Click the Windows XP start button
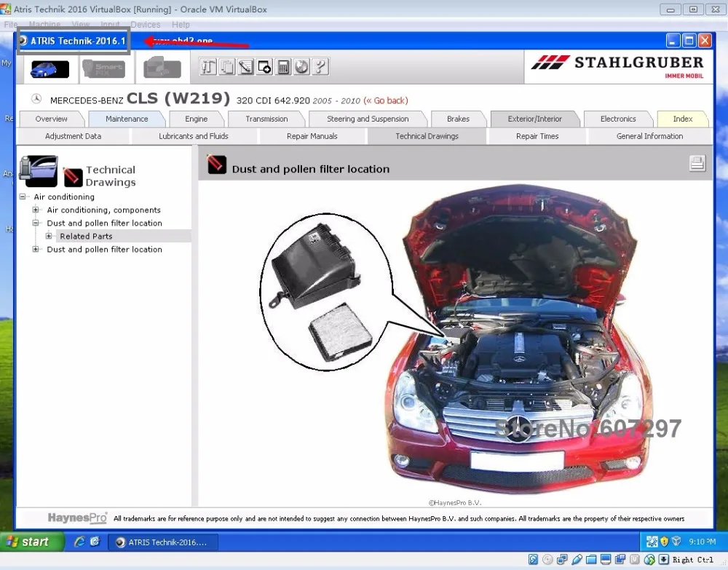 click(31, 542)
